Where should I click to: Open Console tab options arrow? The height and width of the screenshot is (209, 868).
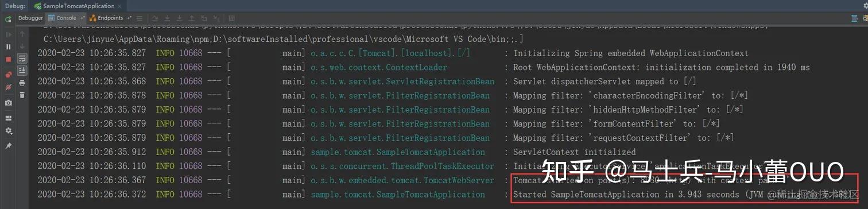[82, 18]
